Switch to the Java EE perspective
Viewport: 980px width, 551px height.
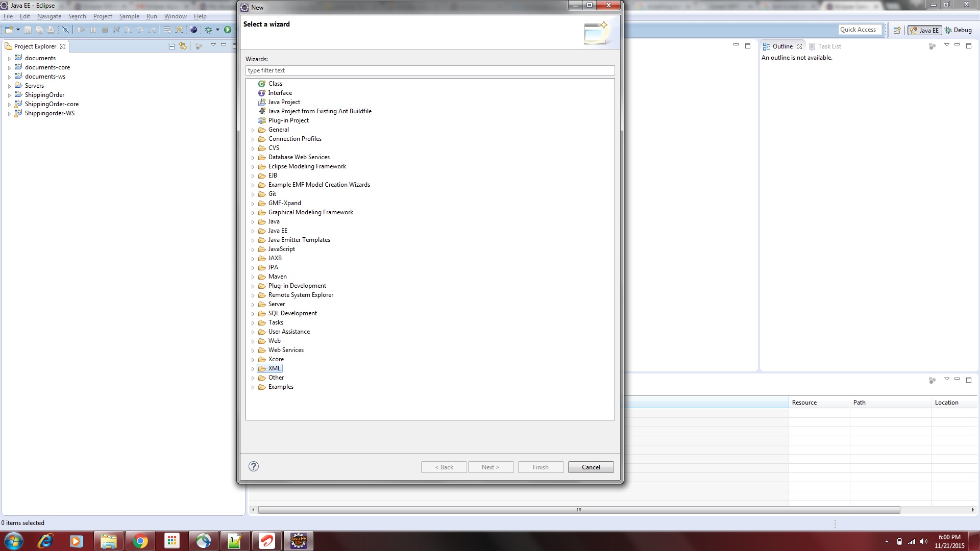[924, 30]
